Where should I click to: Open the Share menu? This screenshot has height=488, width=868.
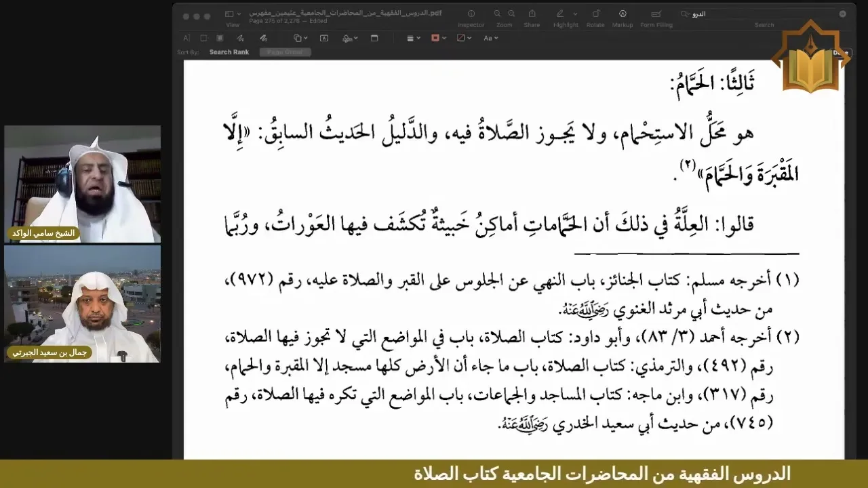532,14
